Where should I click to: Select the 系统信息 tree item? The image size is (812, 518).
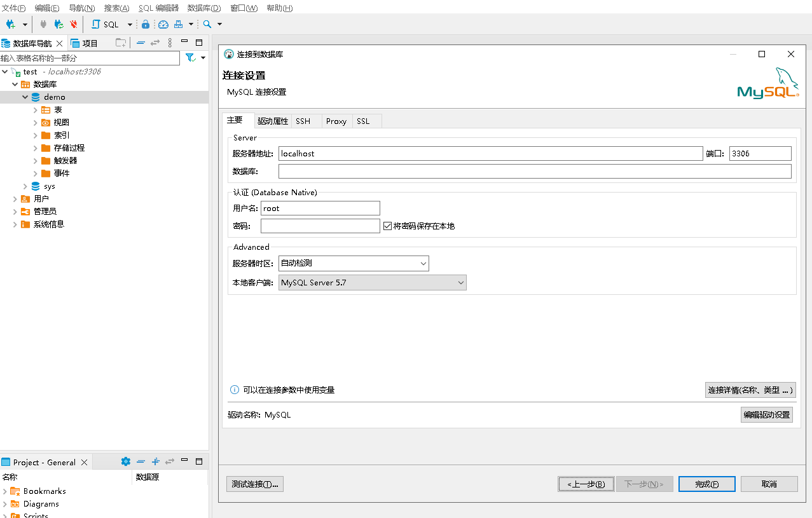(x=49, y=224)
